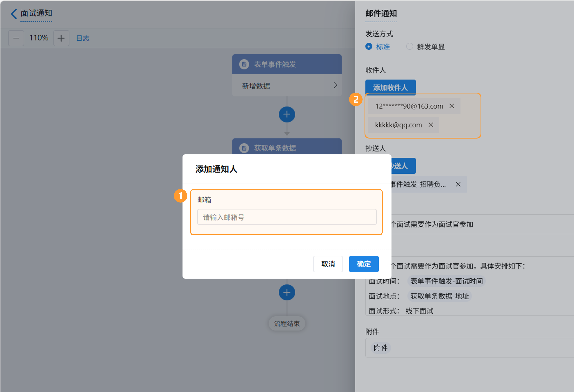This screenshot has width=574, height=392.
Task: Expand the 新增数据 row chevron
Action: [x=335, y=85]
